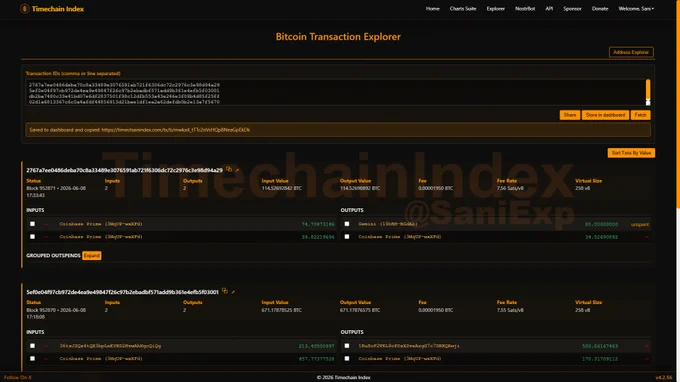The image size is (680, 382).
Task: Click Sort Txns By Value button
Action: click(631, 153)
